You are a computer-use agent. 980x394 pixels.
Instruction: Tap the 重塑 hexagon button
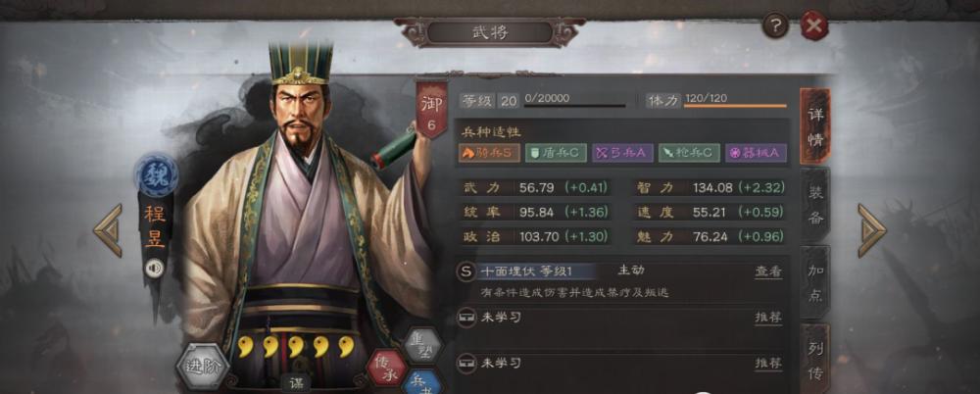coord(423,345)
